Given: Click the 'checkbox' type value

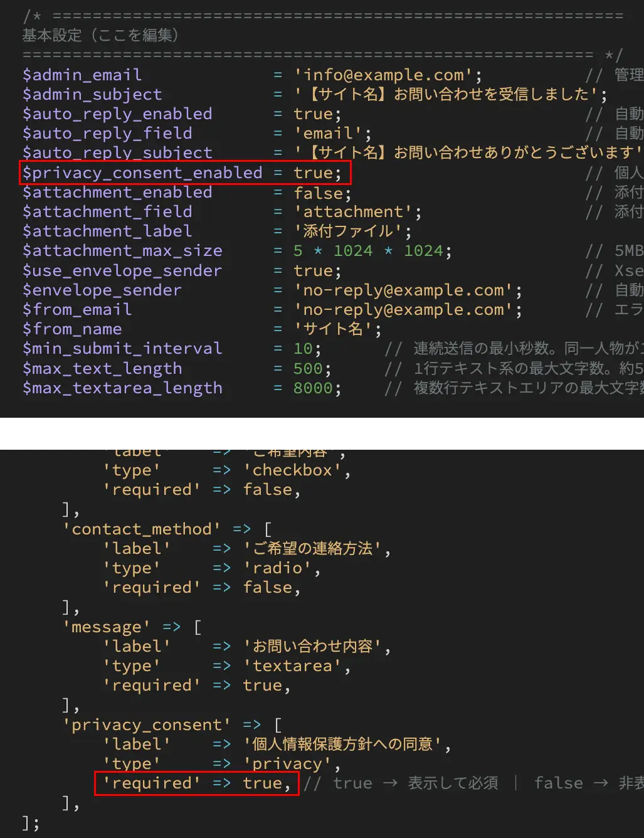Looking at the screenshot, I should 292,470.
